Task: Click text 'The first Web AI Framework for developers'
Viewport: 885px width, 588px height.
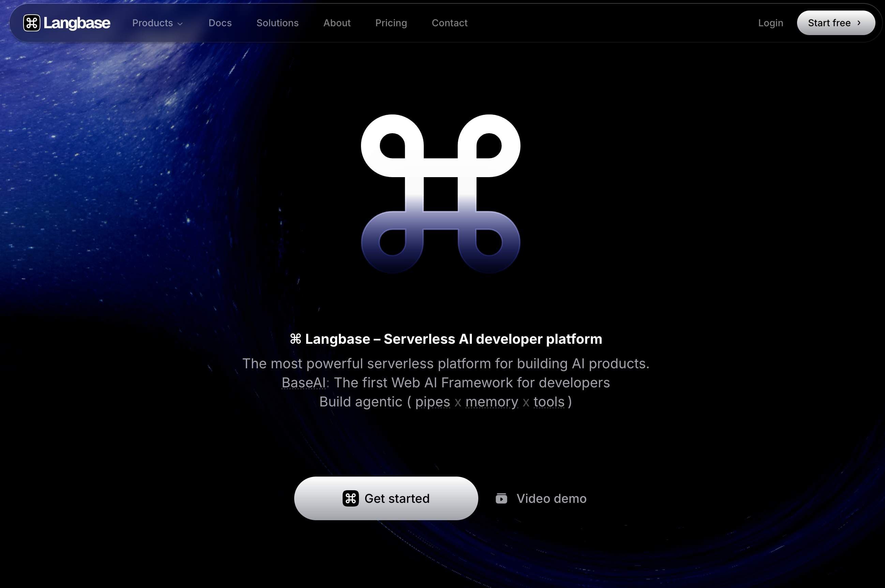Action: coord(471,383)
